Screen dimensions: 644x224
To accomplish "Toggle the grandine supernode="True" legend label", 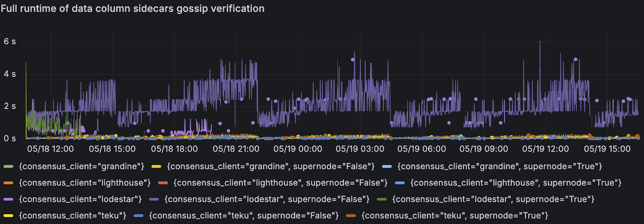I will (x=500, y=166).
